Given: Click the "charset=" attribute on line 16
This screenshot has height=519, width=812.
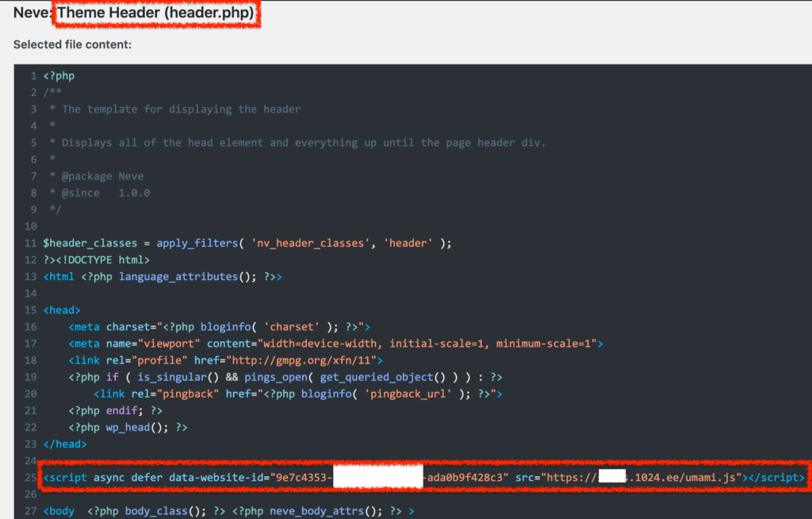Looking at the screenshot, I should tap(131, 327).
